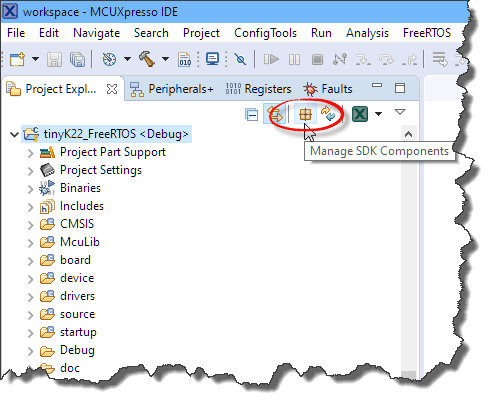
Task: Select the source folder
Action: coord(67,314)
